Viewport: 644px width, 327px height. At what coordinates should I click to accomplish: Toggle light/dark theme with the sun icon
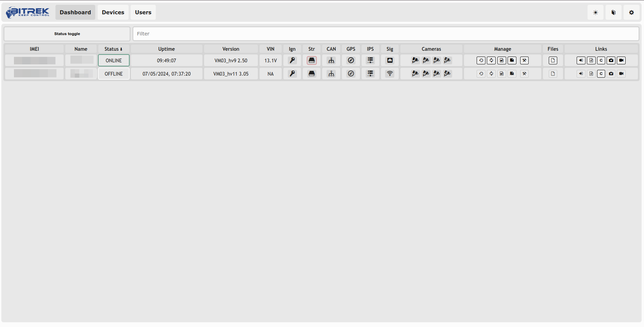(595, 13)
